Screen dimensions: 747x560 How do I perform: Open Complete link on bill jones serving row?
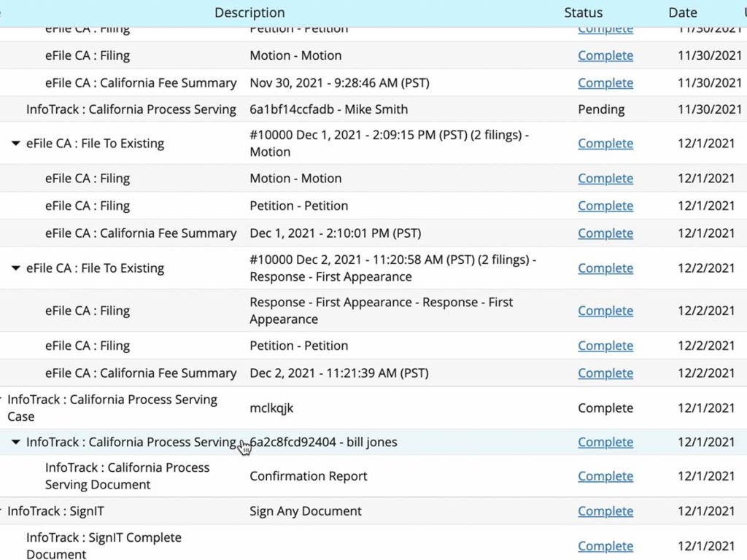coord(605,442)
